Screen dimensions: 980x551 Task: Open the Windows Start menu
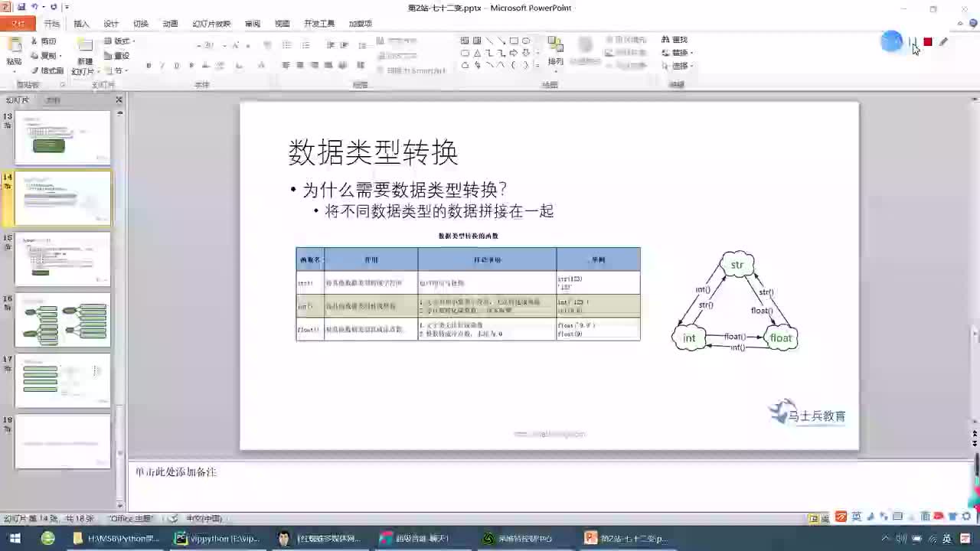pos(15,539)
